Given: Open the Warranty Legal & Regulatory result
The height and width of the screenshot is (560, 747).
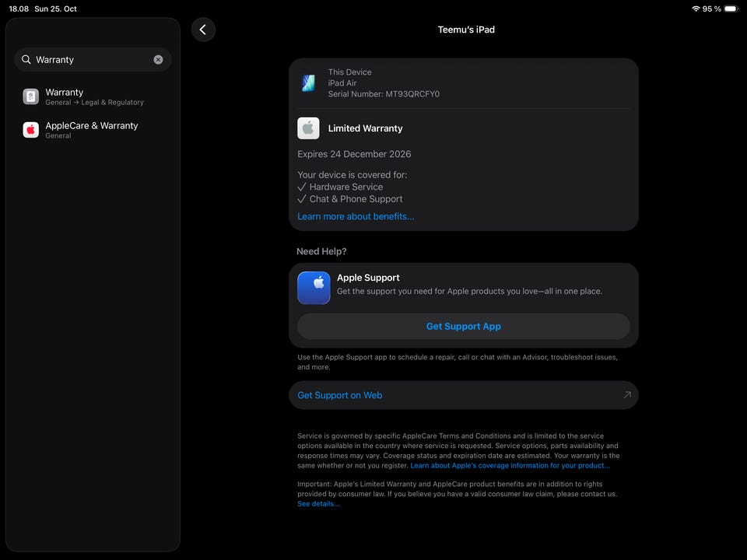Looking at the screenshot, I should (93, 96).
